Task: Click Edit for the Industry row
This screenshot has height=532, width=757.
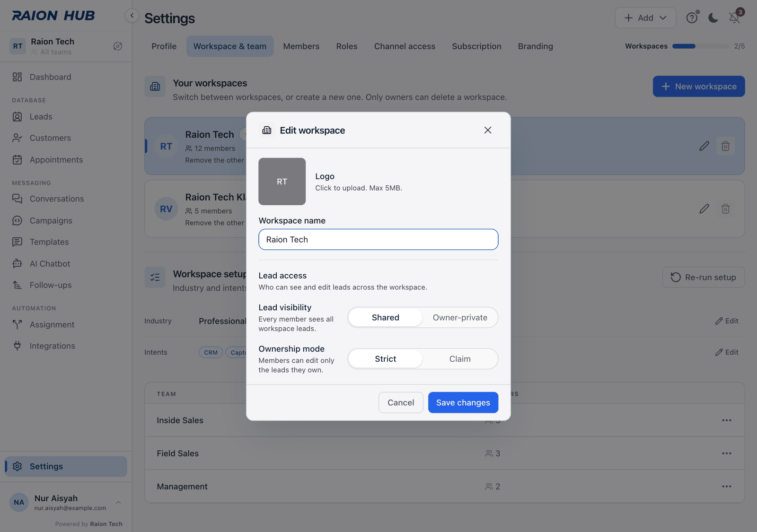Action: (727, 321)
